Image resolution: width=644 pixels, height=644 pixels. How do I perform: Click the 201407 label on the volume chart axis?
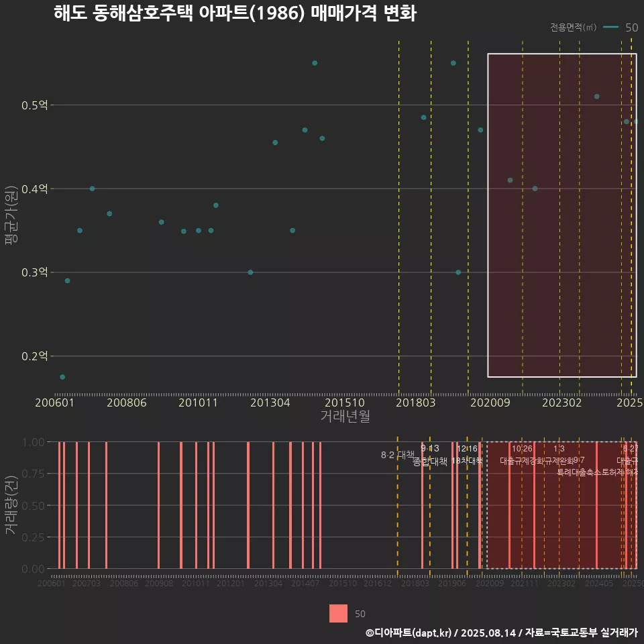click(305, 583)
